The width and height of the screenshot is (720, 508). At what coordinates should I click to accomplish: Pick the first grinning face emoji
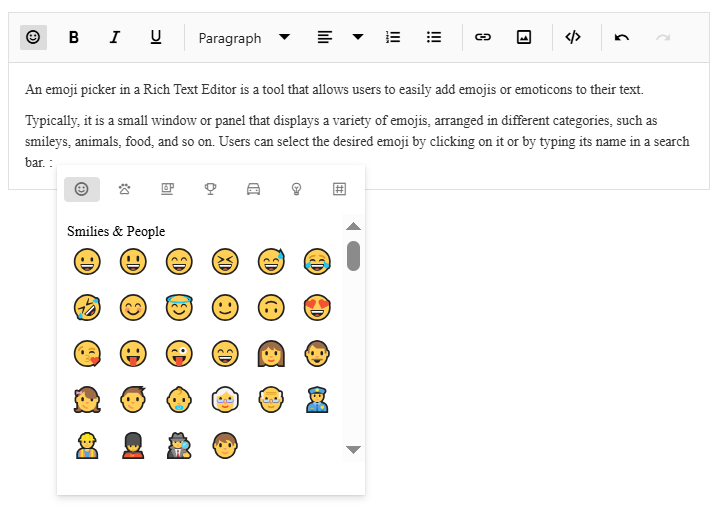coord(87,262)
